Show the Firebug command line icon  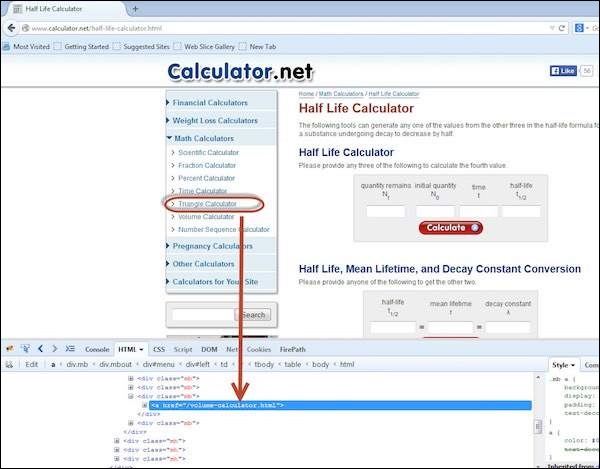pos(70,348)
